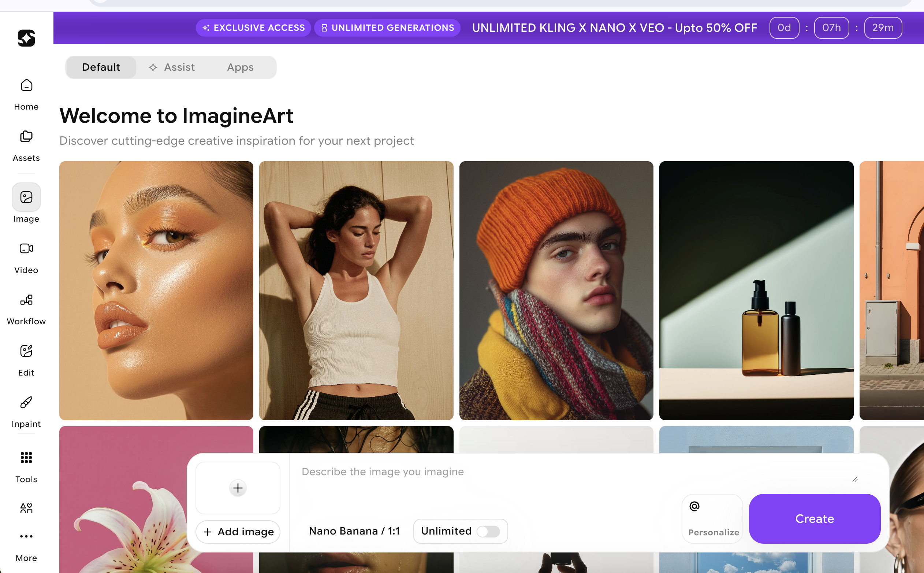The height and width of the screenshot is (573, 924).
Task: Open the orange beanie portrait thumbnail
Action: 556,291
